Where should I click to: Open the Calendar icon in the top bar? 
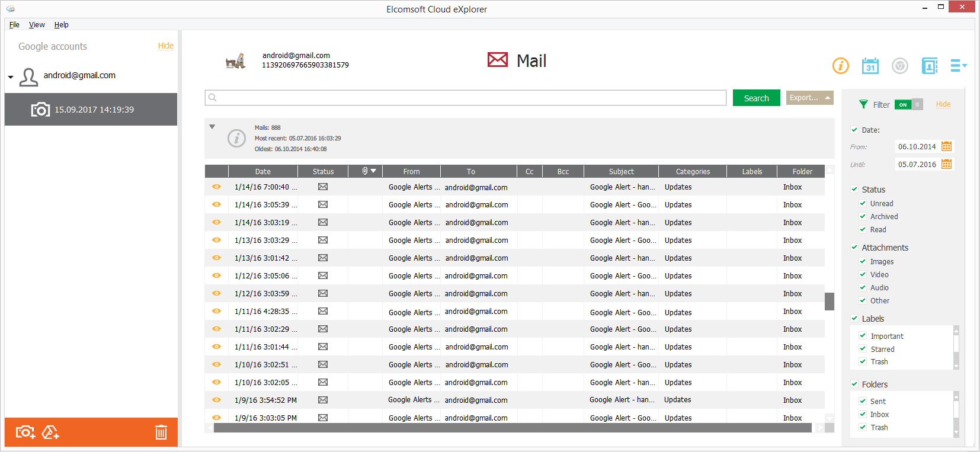[870, 66]
